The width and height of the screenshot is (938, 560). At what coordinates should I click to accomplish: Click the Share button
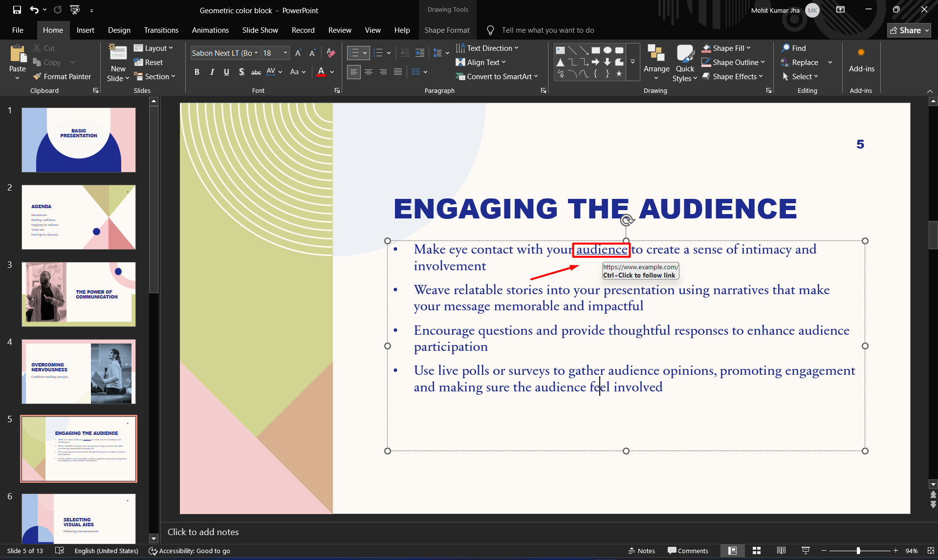point(909,30)
